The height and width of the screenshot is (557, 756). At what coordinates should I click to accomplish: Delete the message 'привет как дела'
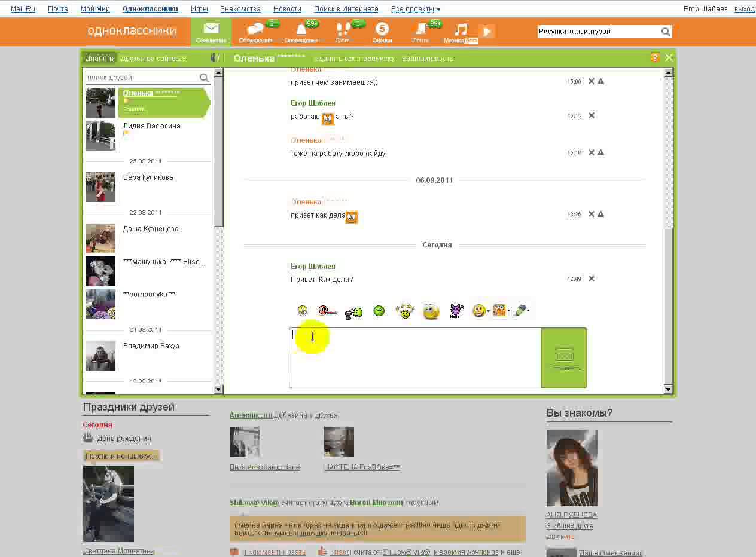(x=591, y=214)
